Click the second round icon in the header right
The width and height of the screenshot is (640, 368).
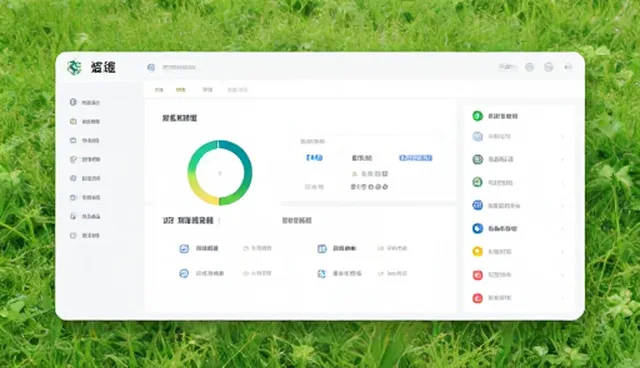click(549, 67)
